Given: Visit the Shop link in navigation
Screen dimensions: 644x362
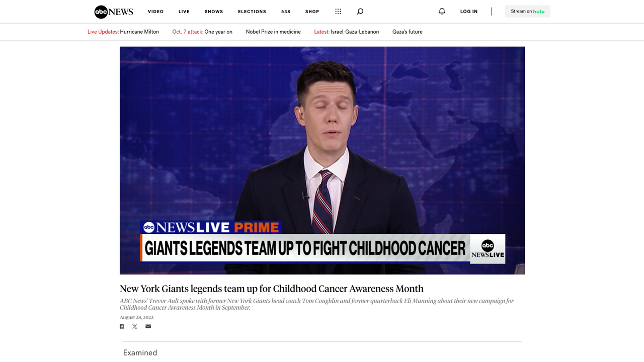Looking at the screenshot, I should 312,12.
